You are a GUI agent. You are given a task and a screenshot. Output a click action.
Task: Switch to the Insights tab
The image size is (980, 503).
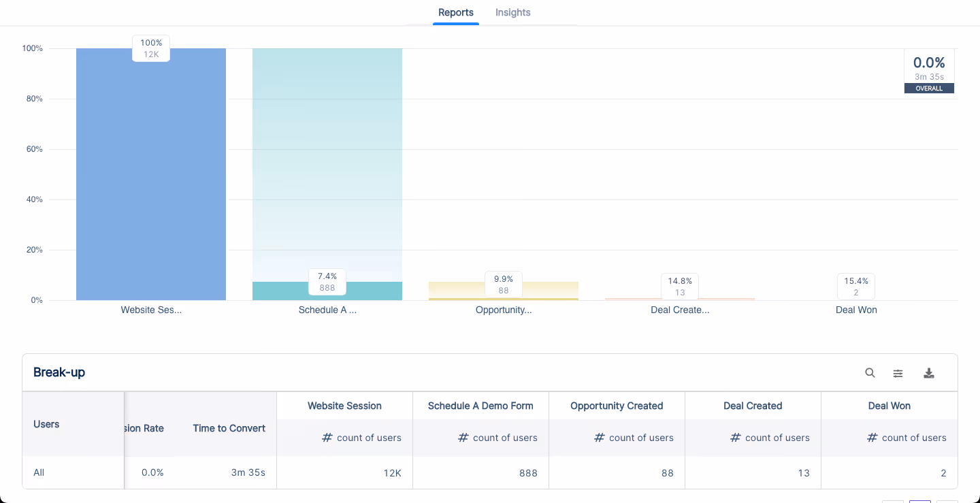512,12
